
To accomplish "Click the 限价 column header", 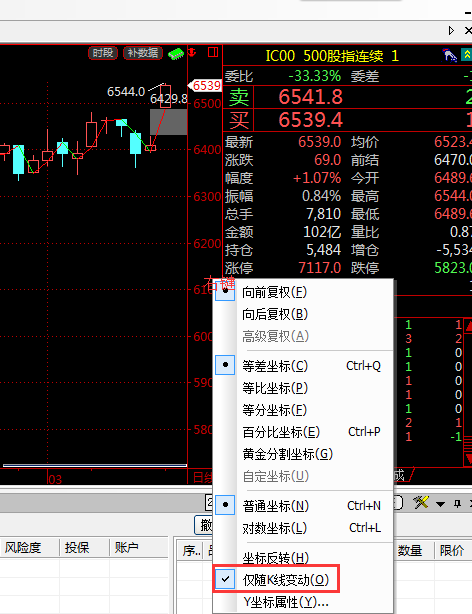I will pos(452,551).
